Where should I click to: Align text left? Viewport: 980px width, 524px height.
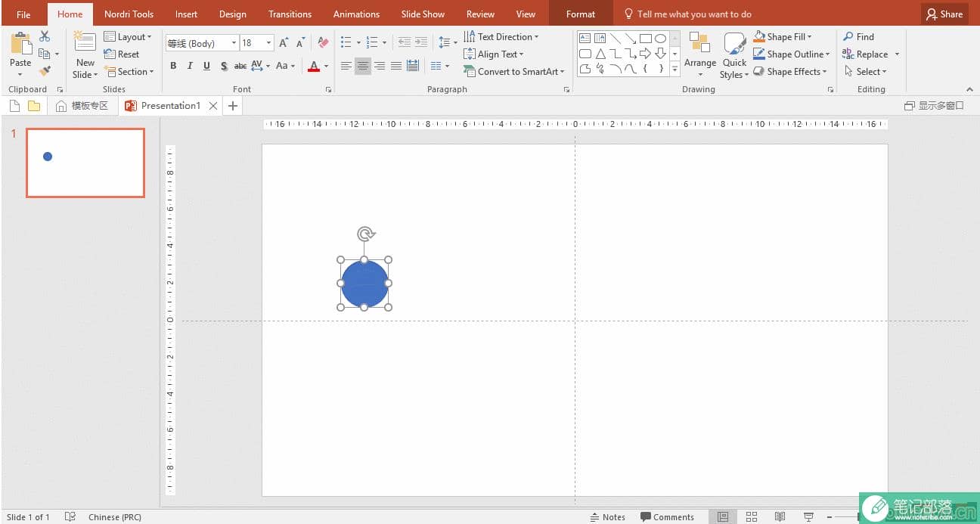(x=346, y=67)
